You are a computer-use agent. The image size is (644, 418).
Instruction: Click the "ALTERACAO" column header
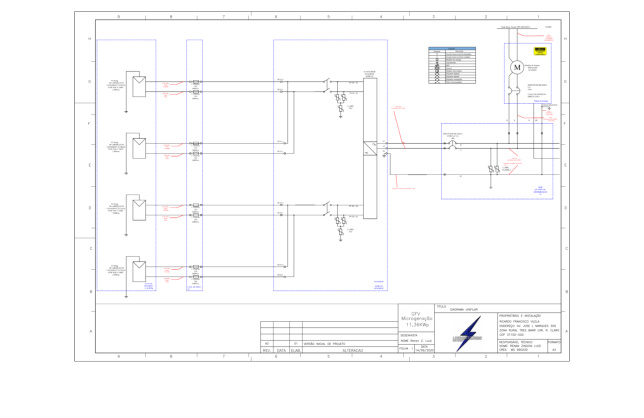pyautogui.click(x=352, y=350)
